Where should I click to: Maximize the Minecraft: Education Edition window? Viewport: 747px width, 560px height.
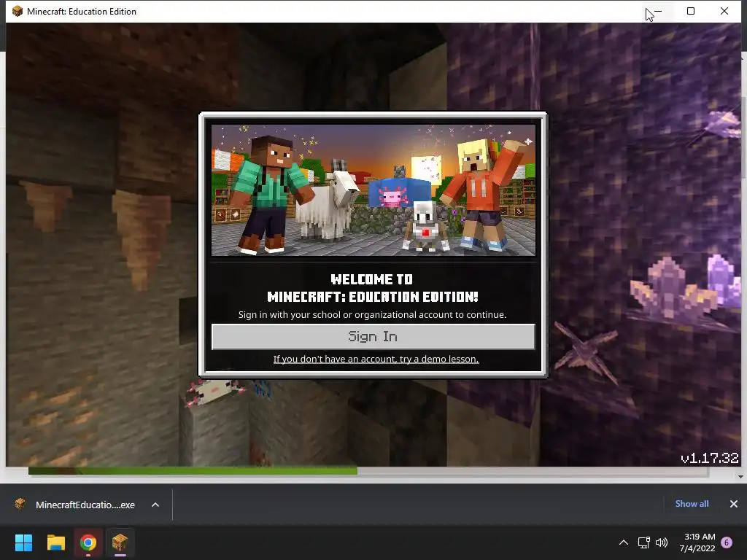pyautogui.click(x=691, y=11)
